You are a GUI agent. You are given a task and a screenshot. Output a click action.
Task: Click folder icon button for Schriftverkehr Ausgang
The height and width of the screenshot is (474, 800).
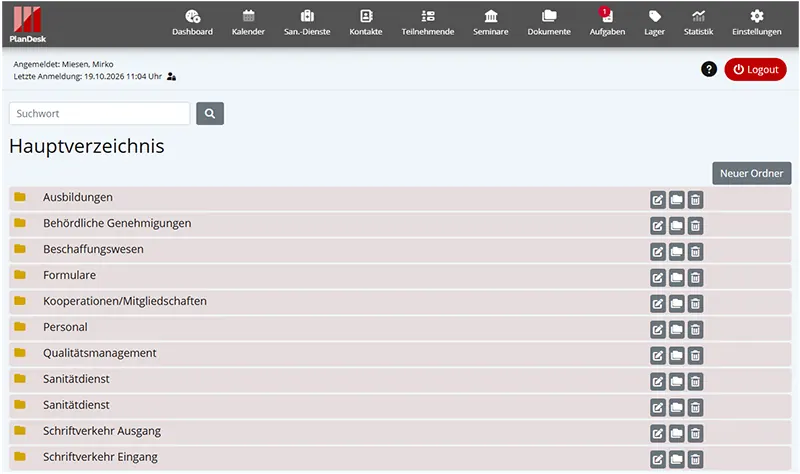[x=677, y=433]
